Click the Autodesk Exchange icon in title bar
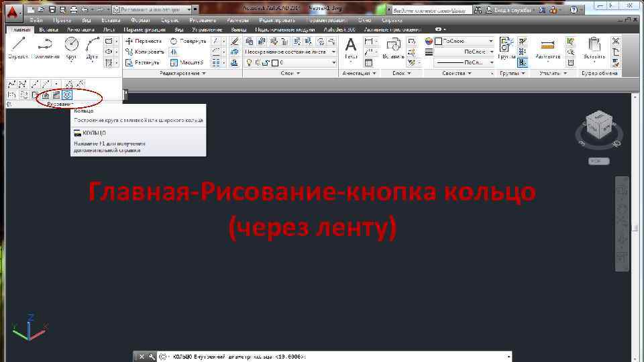644x362 pixels. (x=542, y=9)
